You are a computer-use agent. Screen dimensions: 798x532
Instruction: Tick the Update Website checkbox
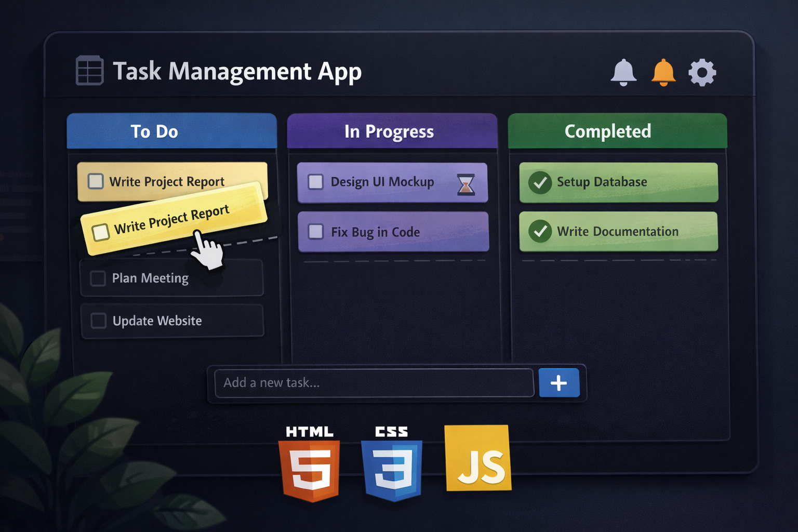[98, 321]
